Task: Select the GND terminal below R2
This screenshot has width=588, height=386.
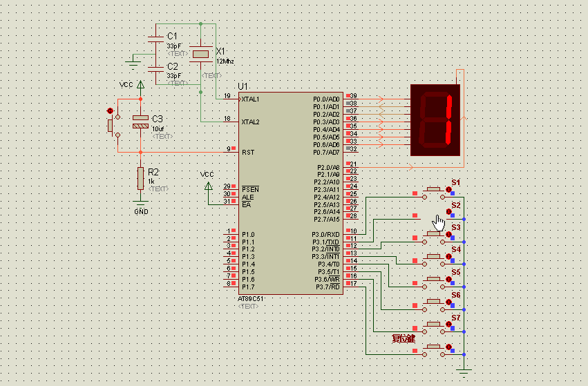Action: (x=141, y=202)
